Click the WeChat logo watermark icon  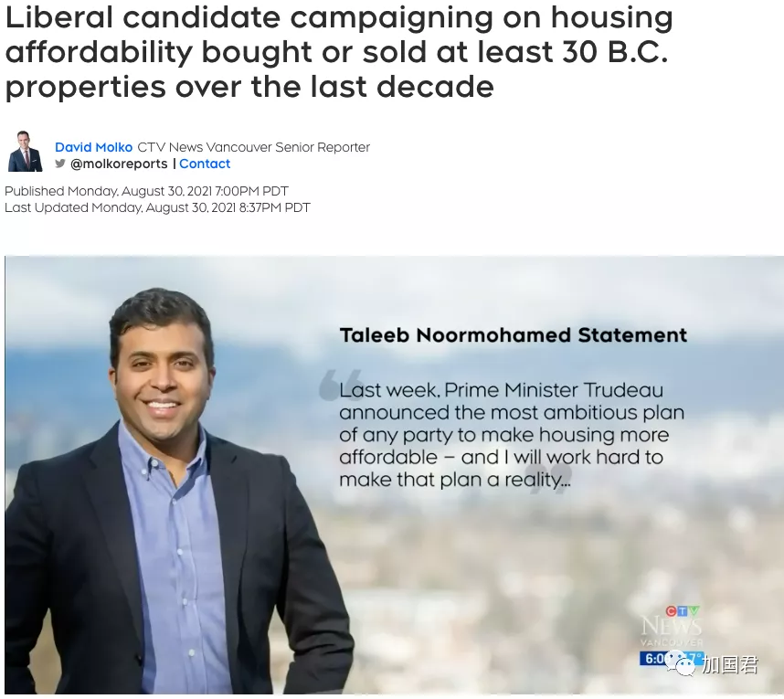point(680,663)
